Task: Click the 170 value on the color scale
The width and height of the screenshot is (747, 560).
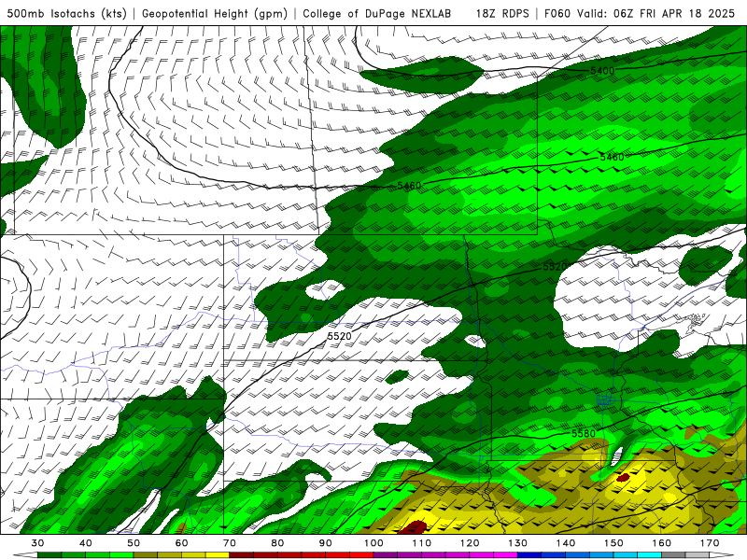Action: (710, 543)
